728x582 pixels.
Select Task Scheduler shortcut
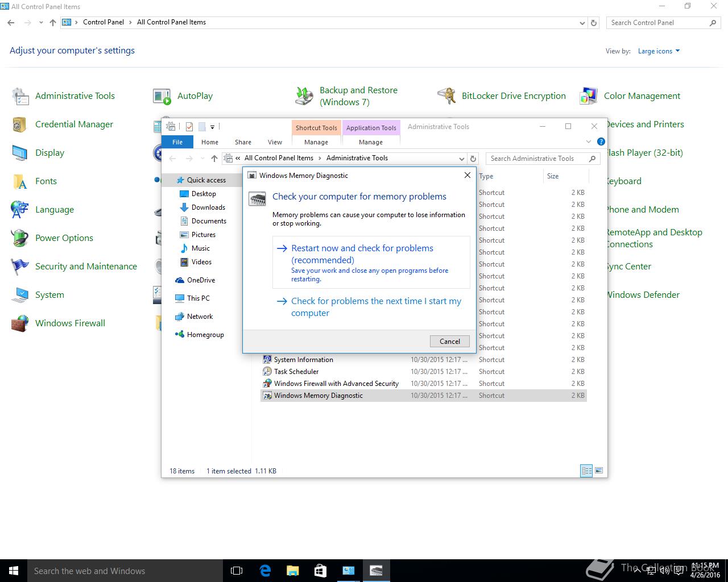tap(423, 372)
